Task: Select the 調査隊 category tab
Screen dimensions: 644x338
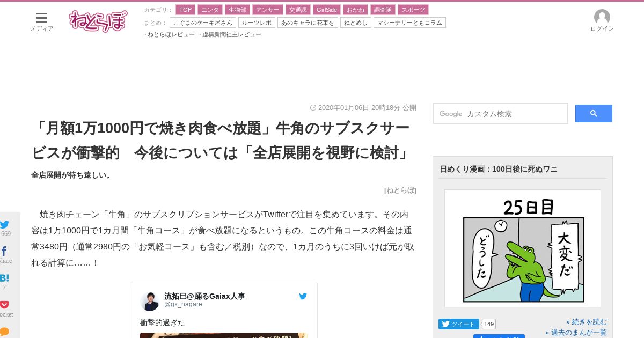Action: 383,10
